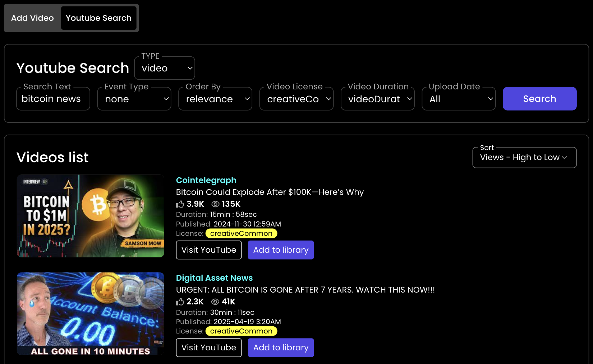
Task: Click the duration 15min : 58sec text
Action: coord(234,214)
